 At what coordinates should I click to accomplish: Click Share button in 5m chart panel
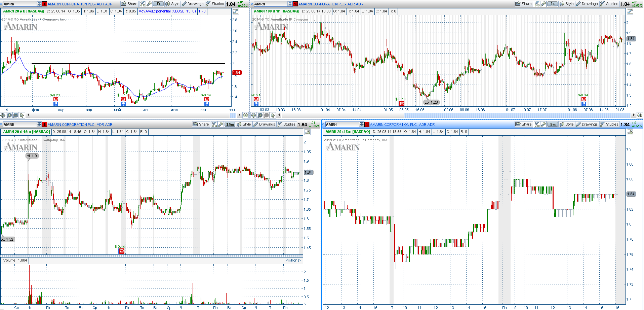click(524, 124)
